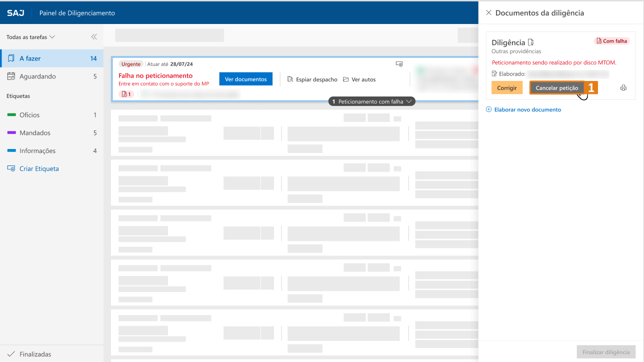Filter by the Mandados label

pos(34,133)
